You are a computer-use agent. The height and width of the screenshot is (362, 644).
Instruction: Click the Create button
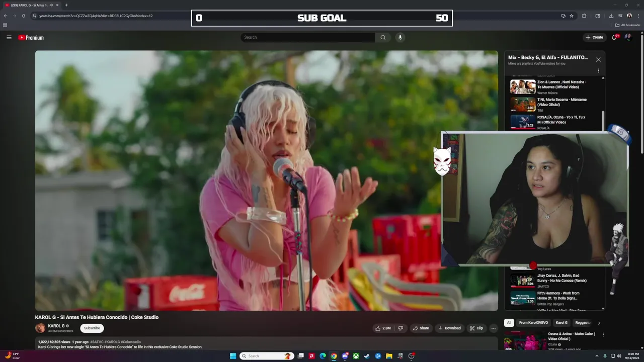pos(594,37)
